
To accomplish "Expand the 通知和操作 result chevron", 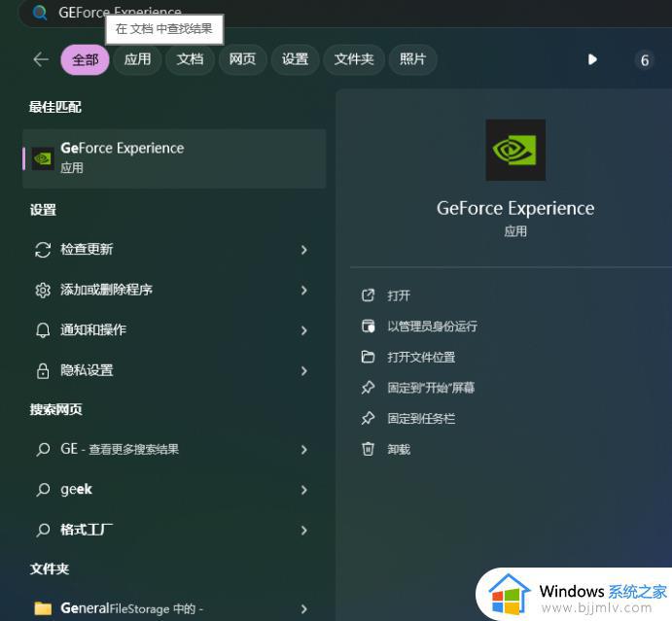I will click(x=303, y=330).
